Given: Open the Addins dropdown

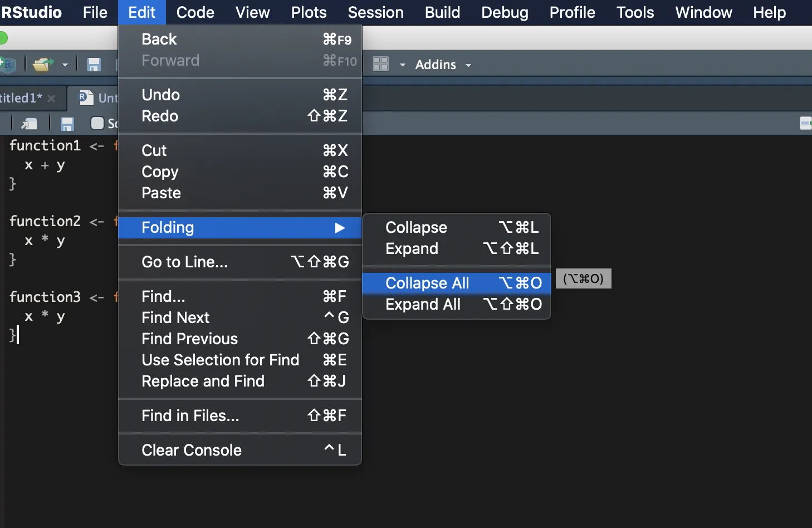Looking at the screenshot, I should (x=443, y=65).
